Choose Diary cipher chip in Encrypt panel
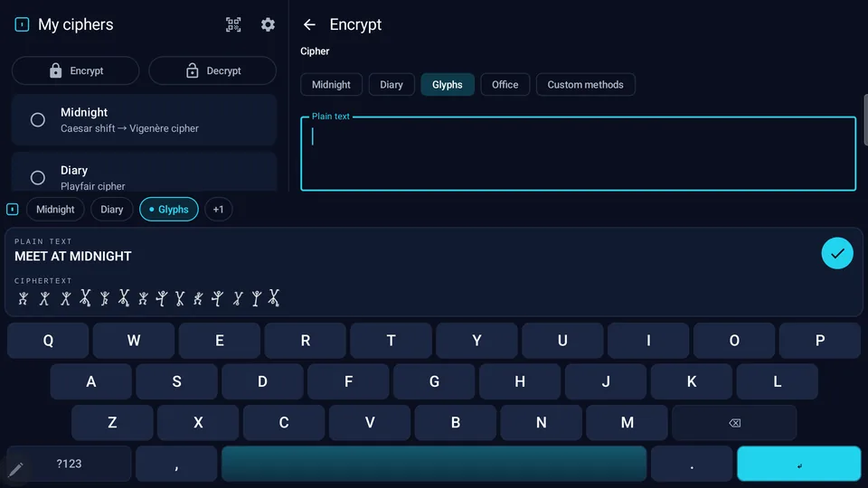The width and height of the screenshot is (868, 488). (392, 85)
